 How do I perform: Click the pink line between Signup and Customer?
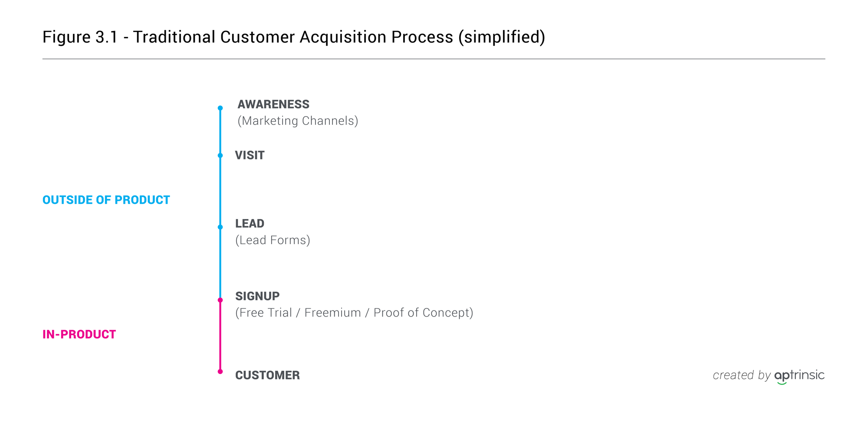[220, 336]
